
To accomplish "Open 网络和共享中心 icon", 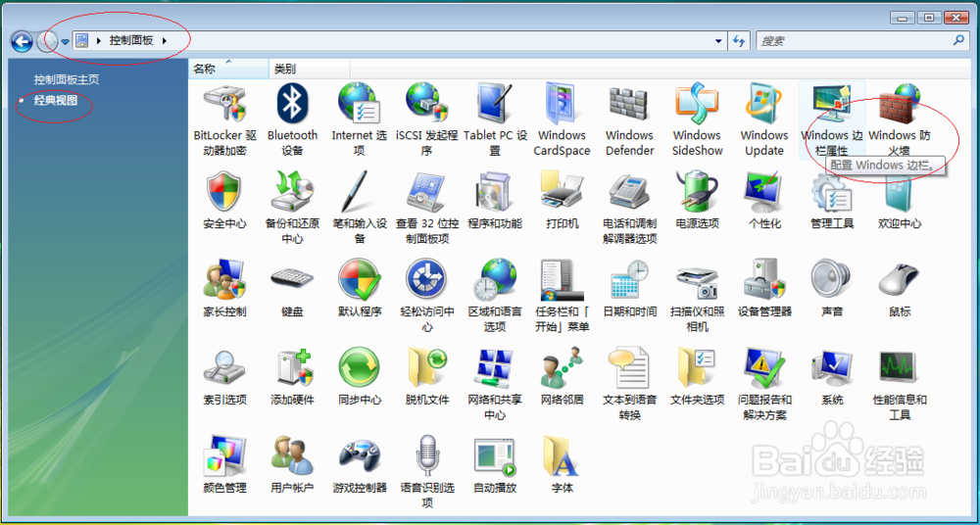I will 495,368.
